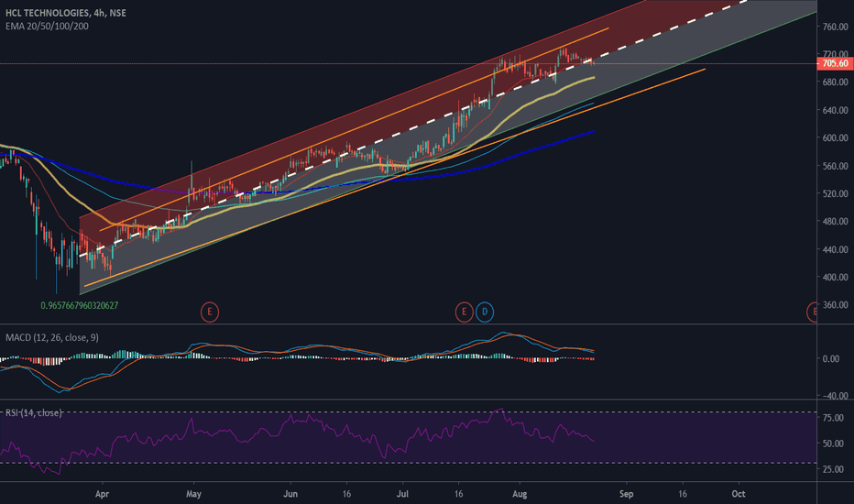Click the May label on time axis
The height and width of the screenshot is (504, 854).
[193, 494]
